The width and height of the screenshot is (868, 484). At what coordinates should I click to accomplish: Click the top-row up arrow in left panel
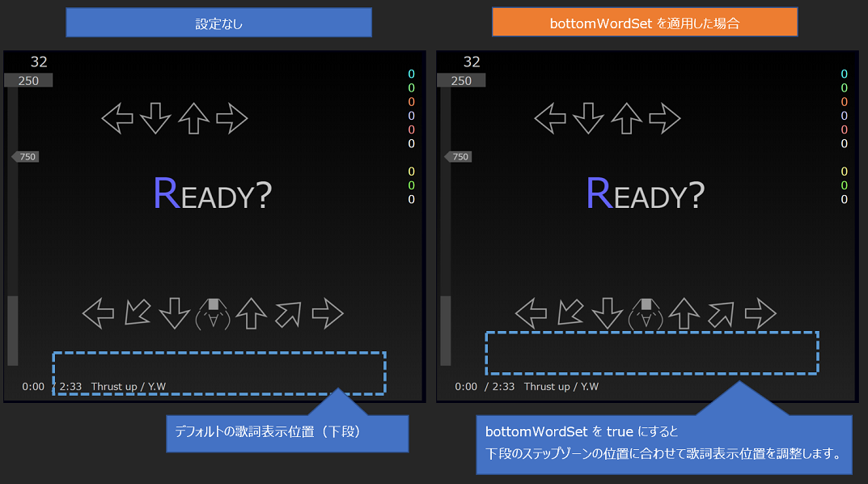point(194,118)
